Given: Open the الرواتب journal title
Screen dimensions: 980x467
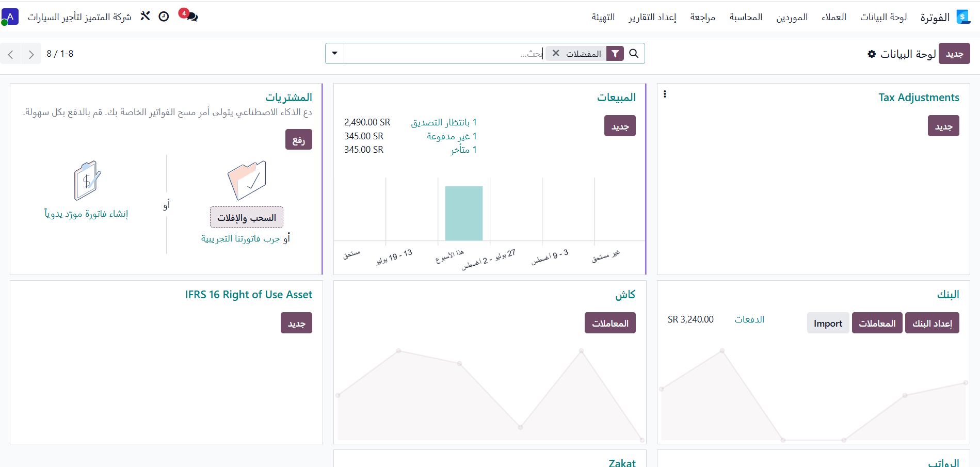Looking at the screenshot, I should tap(943, 463).
